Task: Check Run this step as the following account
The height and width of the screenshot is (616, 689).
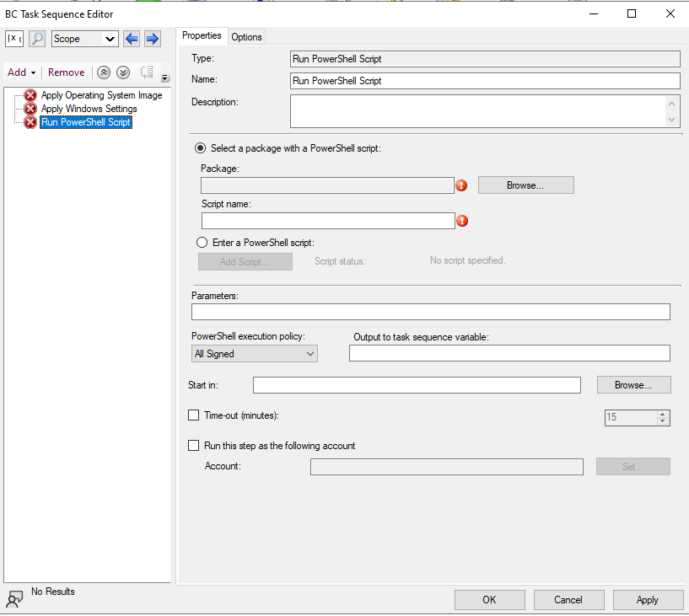Action: tap(194, 445)
